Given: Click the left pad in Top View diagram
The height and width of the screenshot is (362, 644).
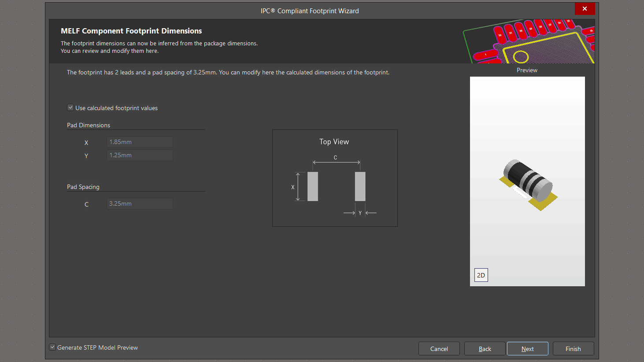Looking at the screenshot, I should (x=313, y=186).
